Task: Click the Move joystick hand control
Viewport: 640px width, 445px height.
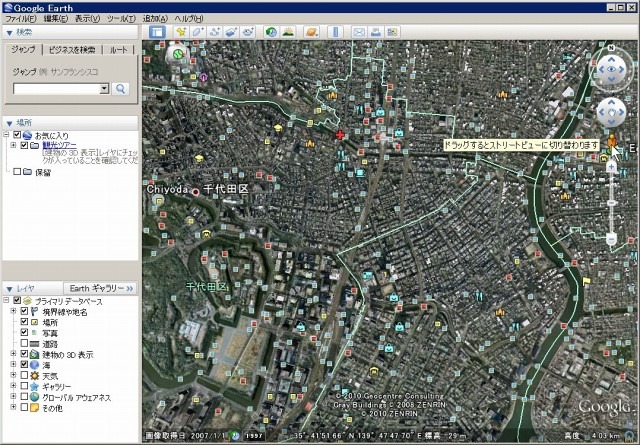Action: click(611, 112)
